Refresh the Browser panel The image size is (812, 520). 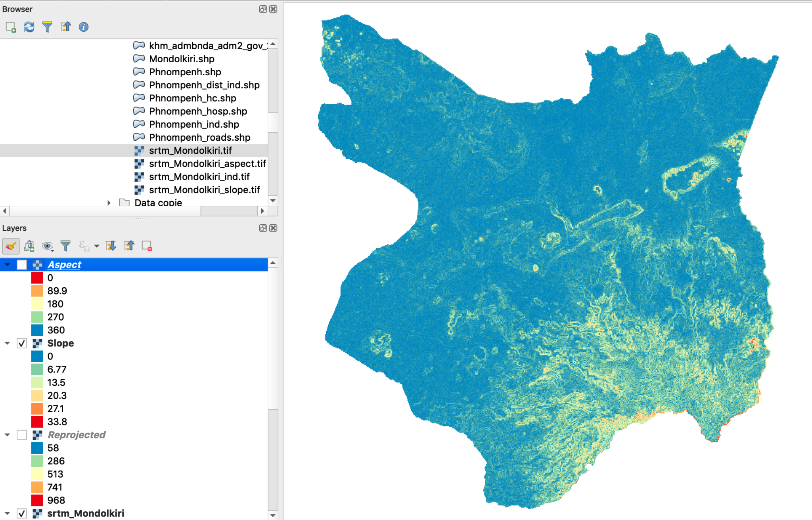[29, 27]
